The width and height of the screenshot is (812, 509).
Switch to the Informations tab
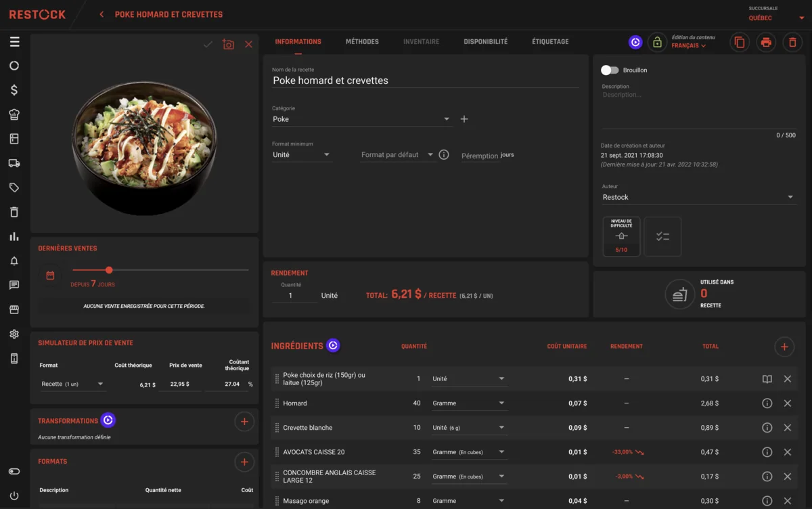(x=298, y=41)
